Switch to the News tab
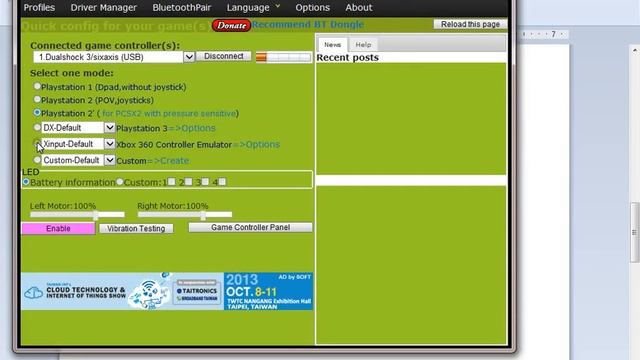Screen dimensions: 640x360 333,44
